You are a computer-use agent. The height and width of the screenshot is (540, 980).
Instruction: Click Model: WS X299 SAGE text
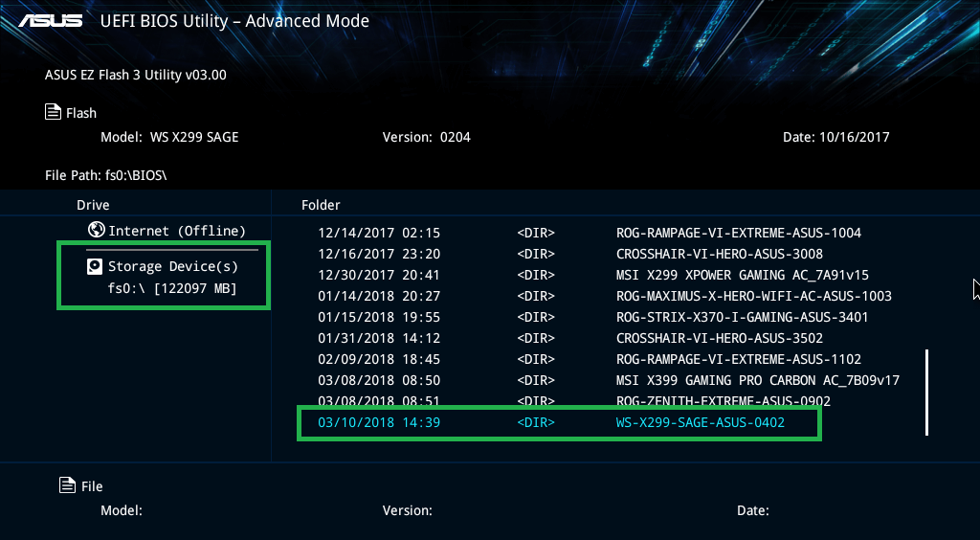pos(169,138)
